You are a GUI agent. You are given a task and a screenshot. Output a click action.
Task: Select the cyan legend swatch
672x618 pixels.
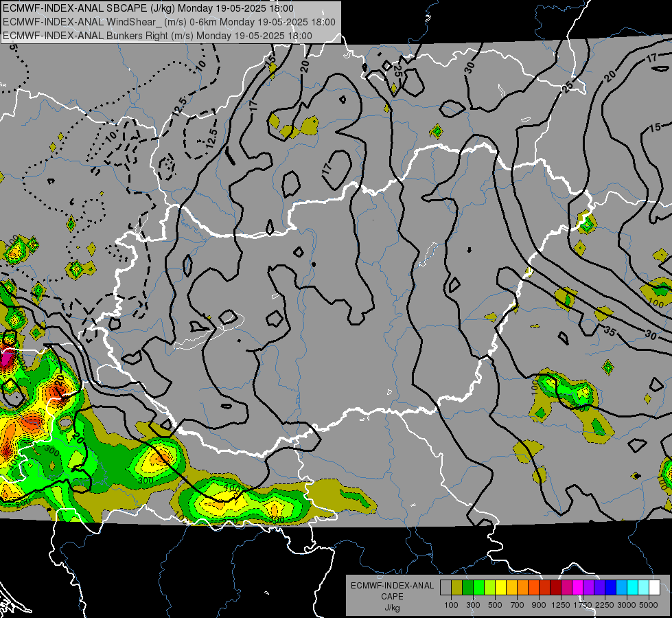coord(633,587)
